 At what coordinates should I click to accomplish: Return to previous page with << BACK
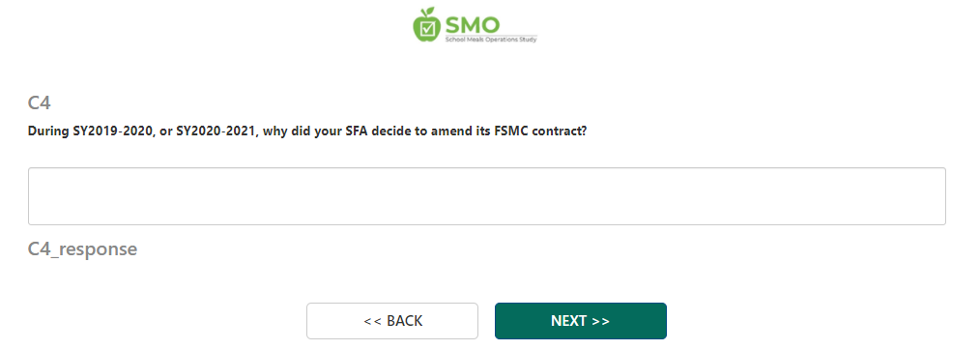coord(392,321)
